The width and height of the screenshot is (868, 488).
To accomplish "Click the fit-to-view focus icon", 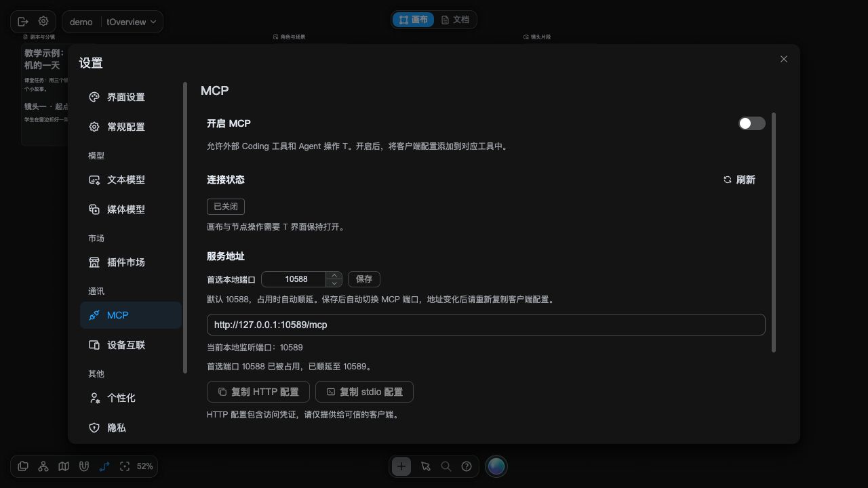I will click(125, 466).
